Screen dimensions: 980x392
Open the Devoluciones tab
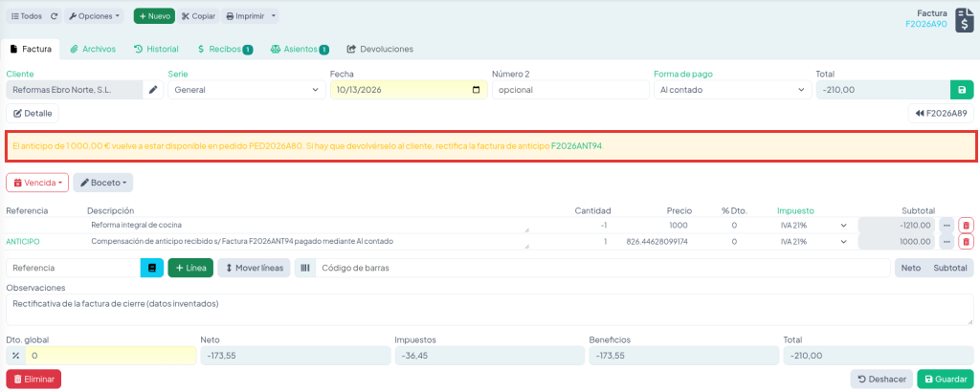[380, 49]
